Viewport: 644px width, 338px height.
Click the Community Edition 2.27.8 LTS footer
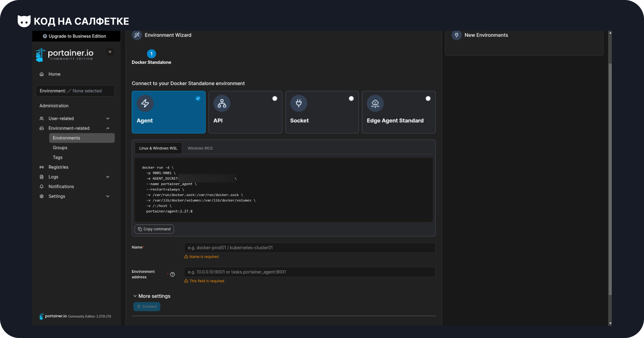click(x=90, y=317)
